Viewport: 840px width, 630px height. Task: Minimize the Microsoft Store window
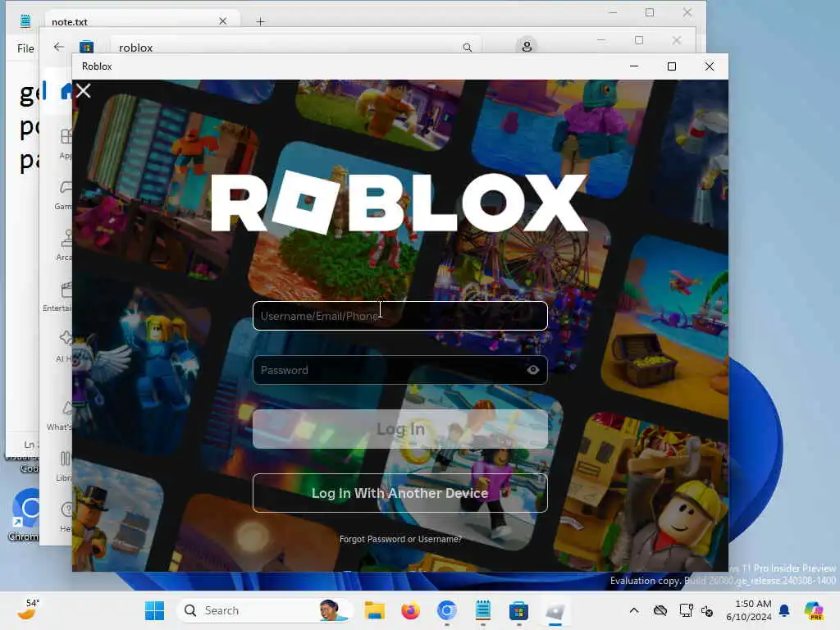coord(601,40)
